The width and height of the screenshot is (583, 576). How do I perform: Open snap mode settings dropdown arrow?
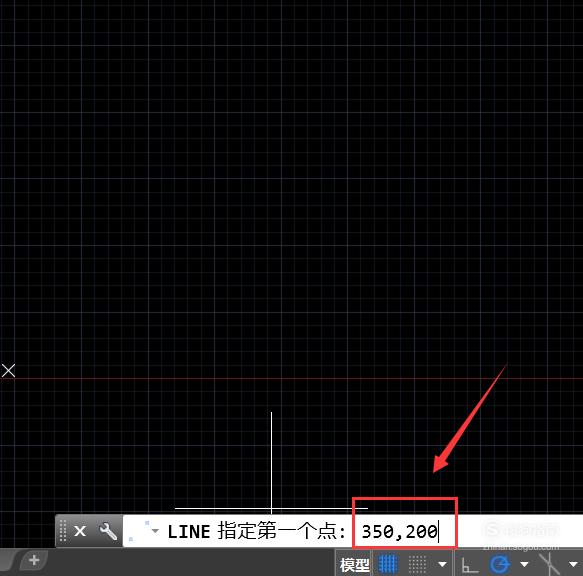442,564
